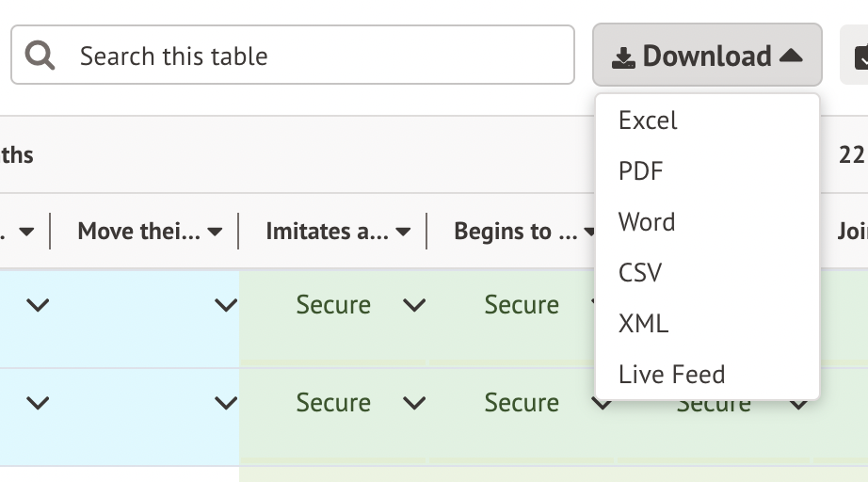Expand second row chevron under Imitates a... column
Image resolution: width=868 pixels, height=482 pixels.
tap(414, 403)
